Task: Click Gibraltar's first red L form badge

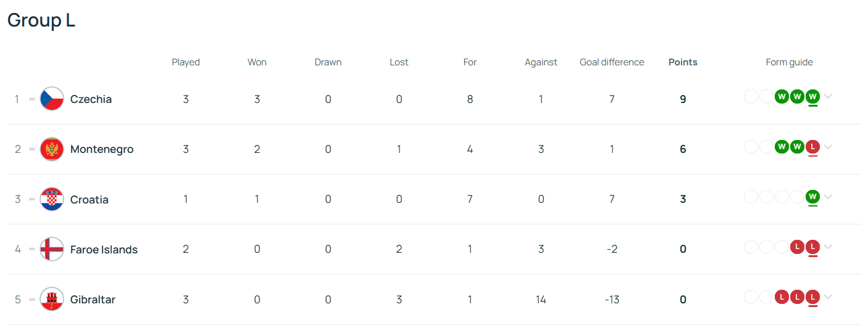Action: pos(782,297)
